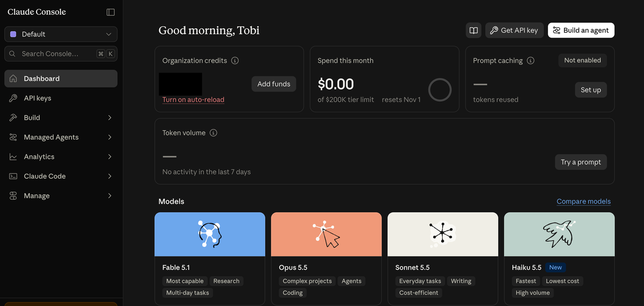
Task: Click the High volume tag
Action: [532, 293]
